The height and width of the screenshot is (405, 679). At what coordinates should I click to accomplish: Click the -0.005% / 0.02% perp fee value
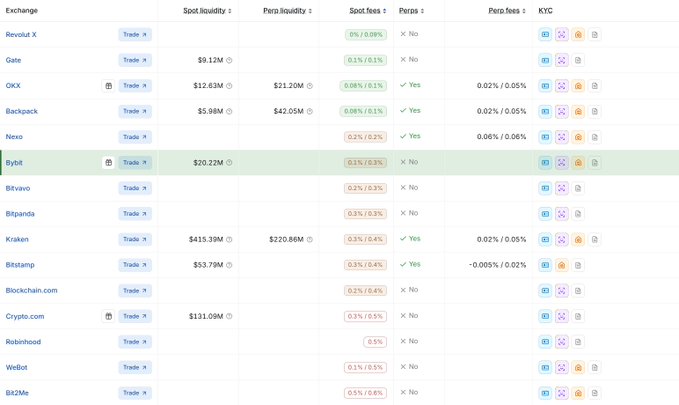click(498, 265)
